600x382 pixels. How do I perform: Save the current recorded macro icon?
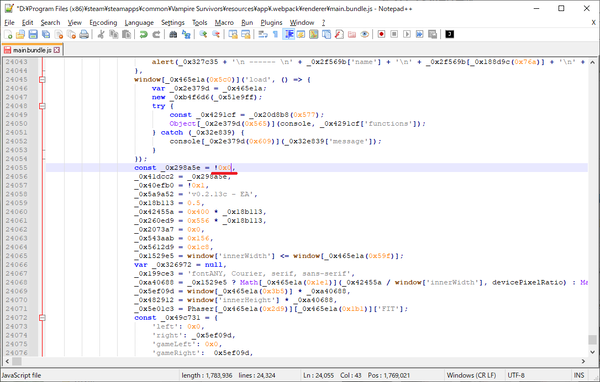point(432,35)
